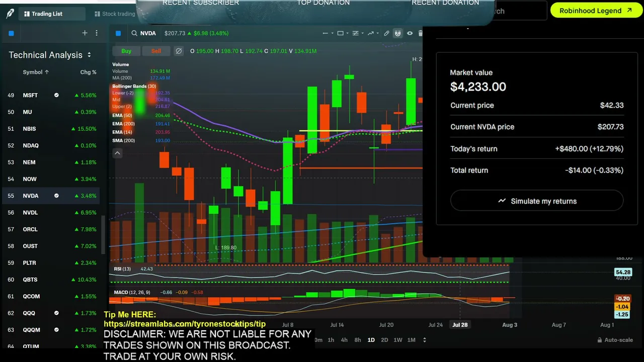644x362 pixels.
Task: Click the SMA (200) indicator label
Action: tap(123, 140)
